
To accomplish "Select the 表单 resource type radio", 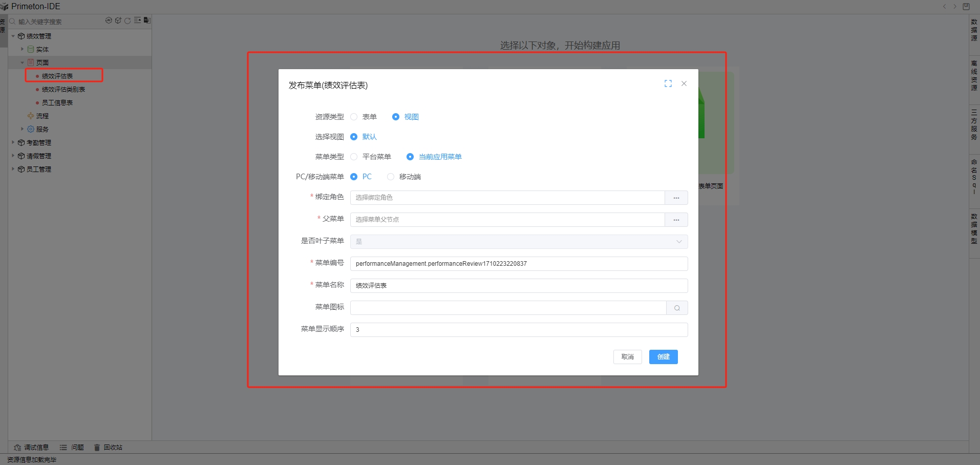I will 354,117.
